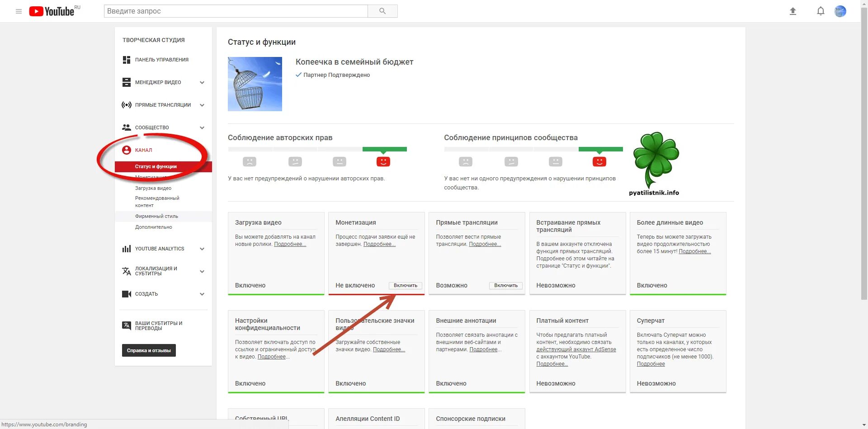Open the notifications bell
This screenshot has height=429, width=868.
point(821,11)
